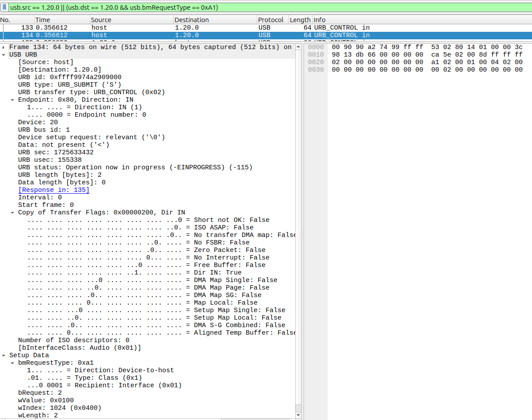The image size is (532, 420).
Task: Collapse the Endpoint 0x80 subtree
Action: 11,99
